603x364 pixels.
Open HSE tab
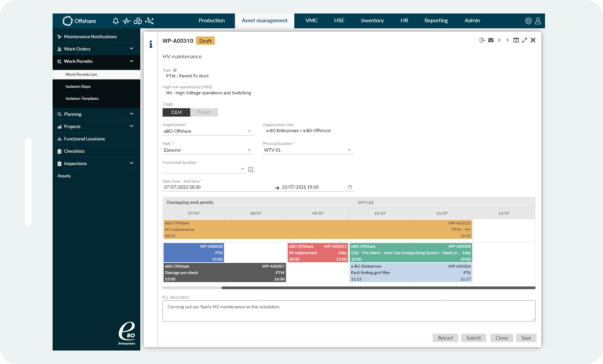tap(339, 21)
